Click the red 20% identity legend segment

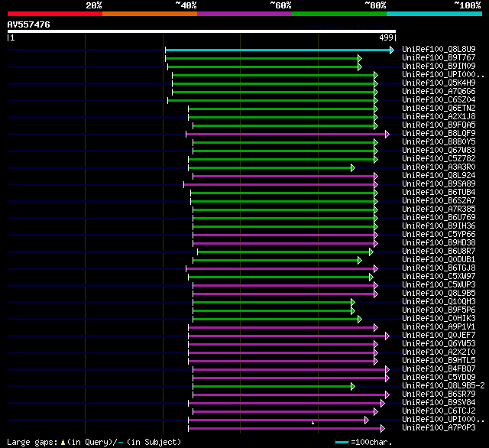point(55,14)
